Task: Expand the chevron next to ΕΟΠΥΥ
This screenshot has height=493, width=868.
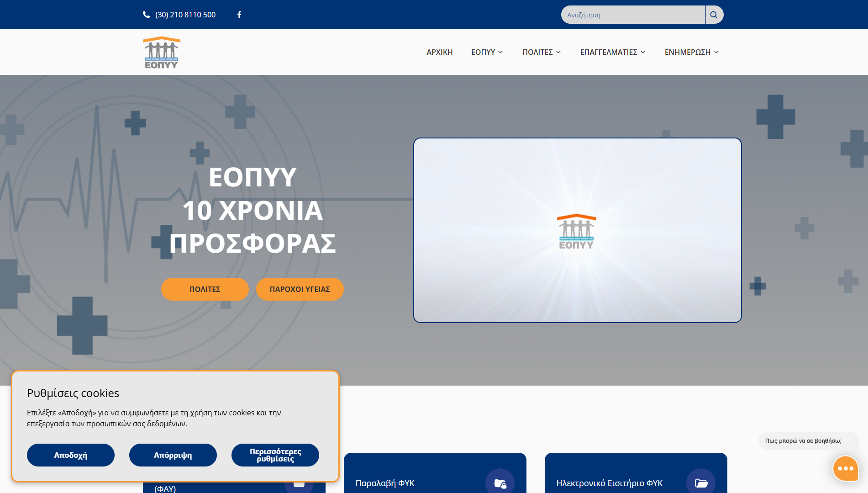Action: coord(500,52)
